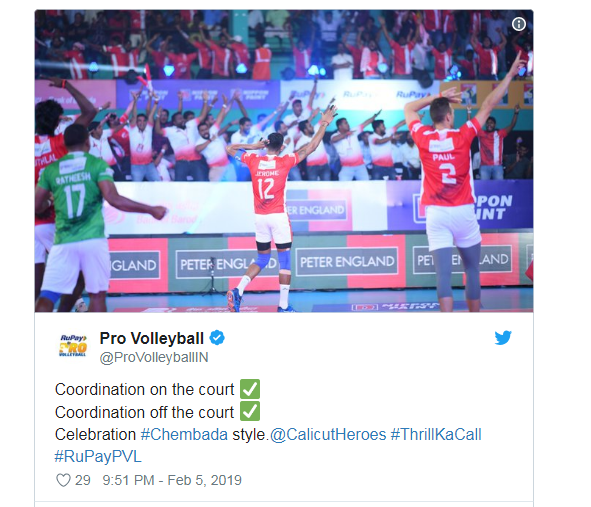591x507 pixels.
Task: Click the first green check mark emoji
Action: tap(250, 389)
